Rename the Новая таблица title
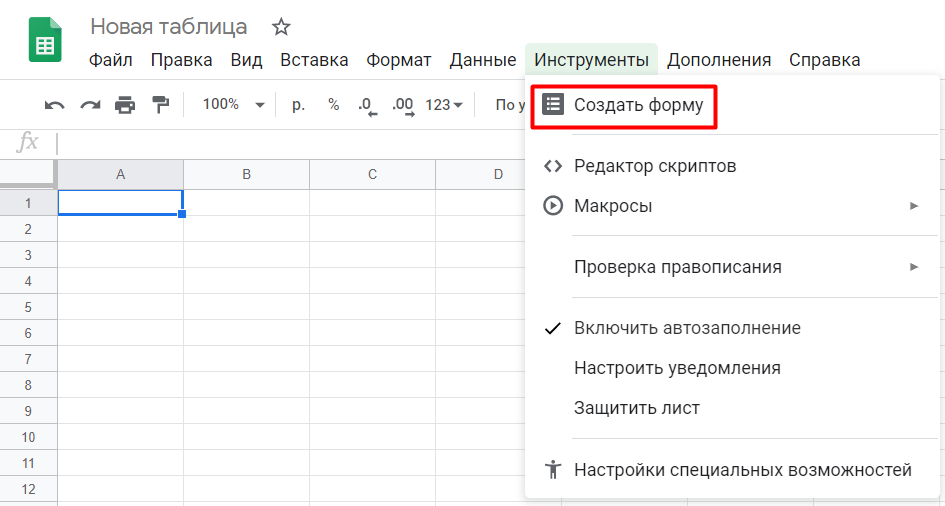 (x=169, y=27)
